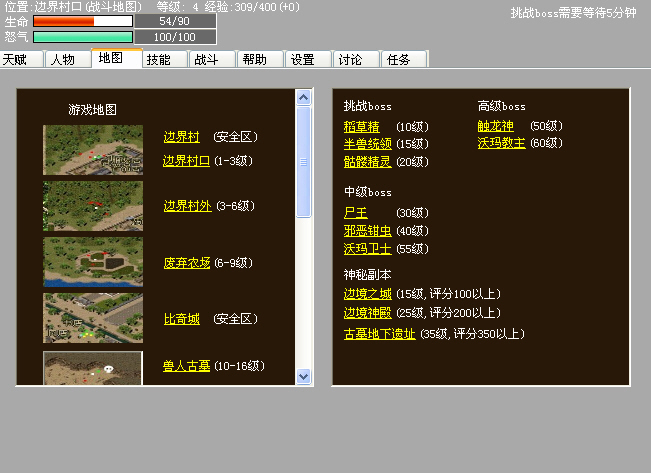
Task: Open the 废弃农场 map thumbnail
Action: [x=92, y=262]
